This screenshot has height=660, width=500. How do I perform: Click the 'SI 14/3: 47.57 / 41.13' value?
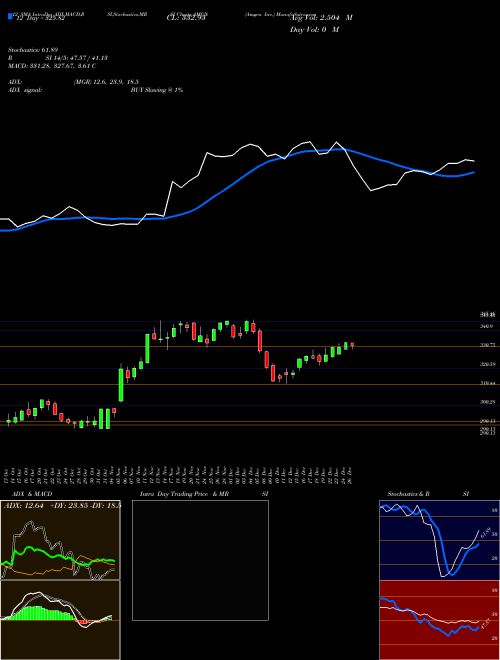pyautogui.click(x=77, y=58)
